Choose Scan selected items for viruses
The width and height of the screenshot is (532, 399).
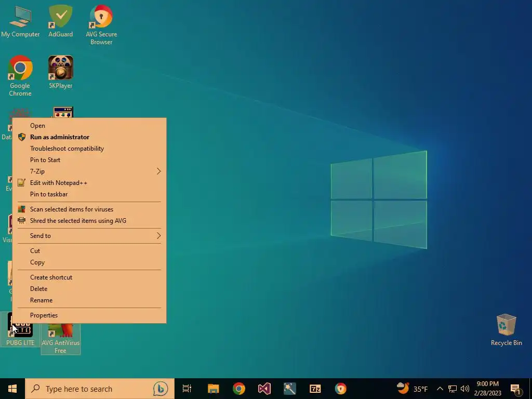(x=89, y=209)
